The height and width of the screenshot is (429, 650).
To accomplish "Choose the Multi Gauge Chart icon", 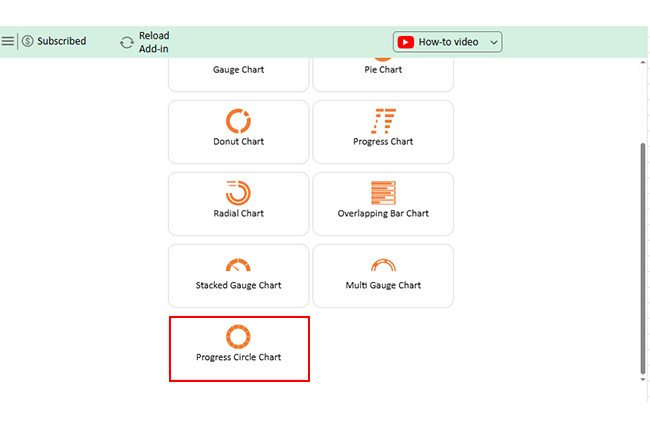I will click(383, 265).
